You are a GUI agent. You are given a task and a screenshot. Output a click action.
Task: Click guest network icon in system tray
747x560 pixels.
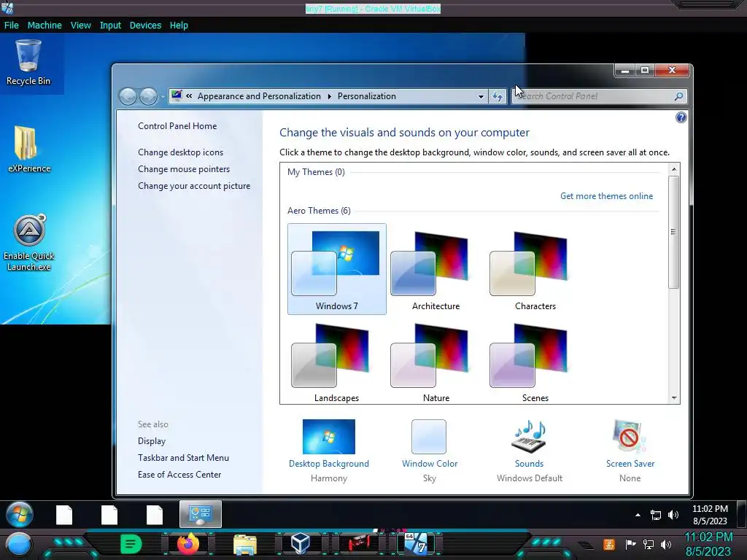(656, 515)
